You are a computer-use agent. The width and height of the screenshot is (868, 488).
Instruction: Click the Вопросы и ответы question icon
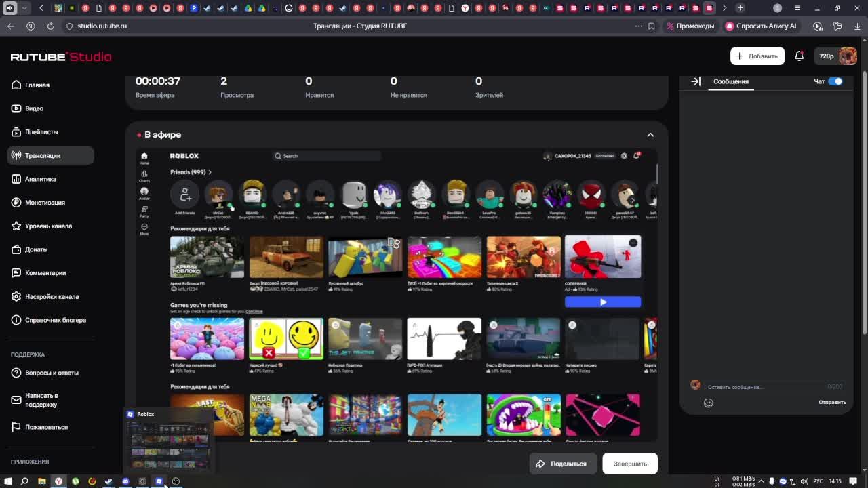click(x=16, y=373)
